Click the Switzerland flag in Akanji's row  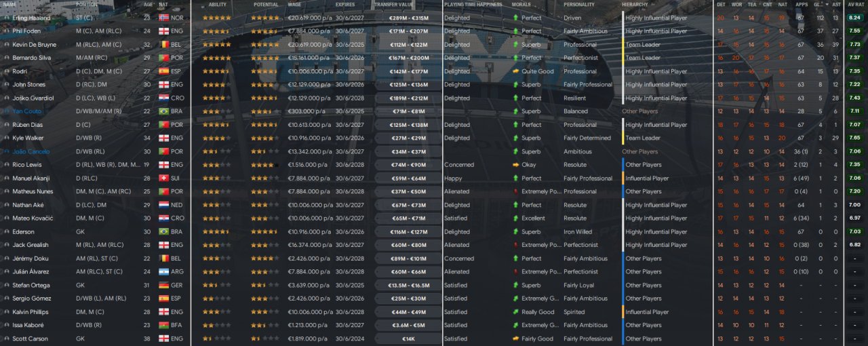(x=163, y=178)
